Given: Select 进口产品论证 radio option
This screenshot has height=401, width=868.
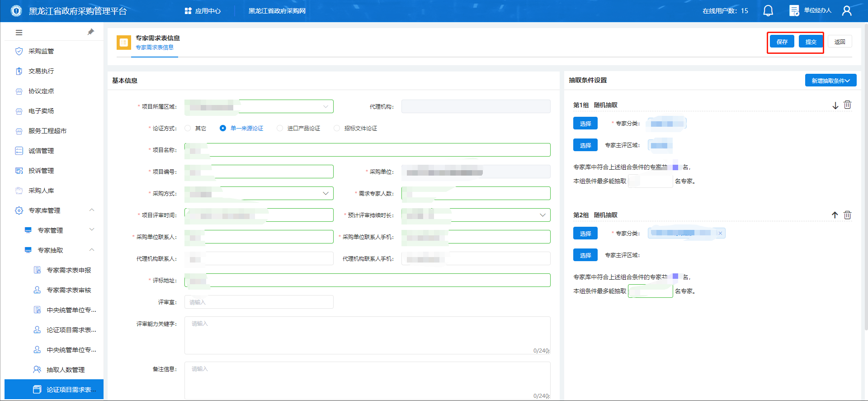Looking at the screenshot, I should [280, 128].
